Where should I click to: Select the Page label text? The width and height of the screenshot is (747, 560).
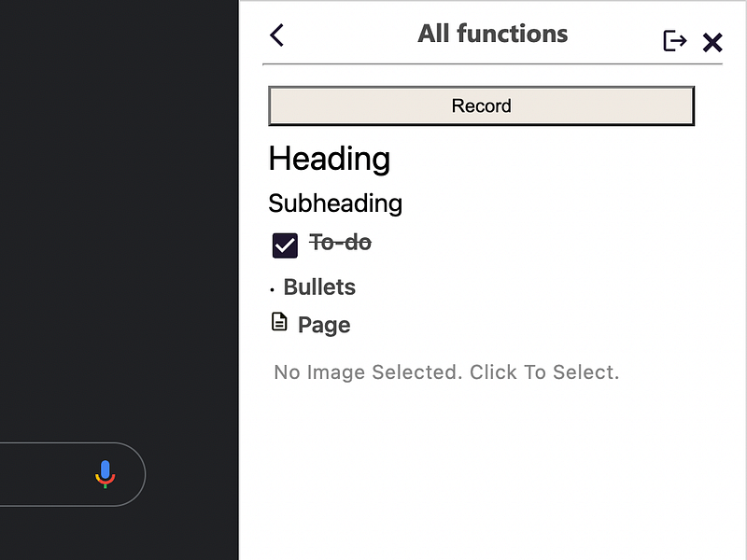pos(324,325)
